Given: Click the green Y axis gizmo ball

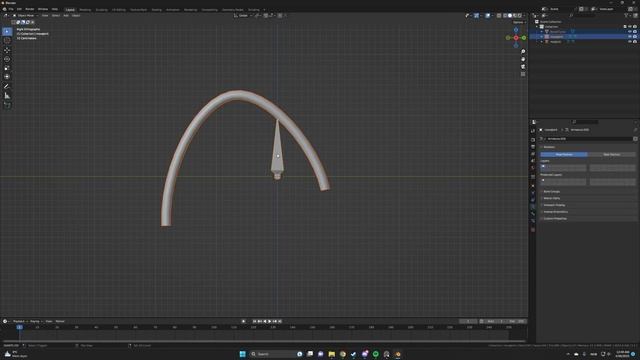Looking at the screenshot, I should [524, 38].
